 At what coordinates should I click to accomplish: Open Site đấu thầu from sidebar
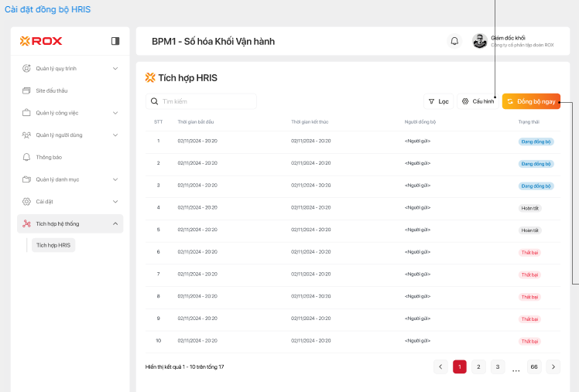51,90
